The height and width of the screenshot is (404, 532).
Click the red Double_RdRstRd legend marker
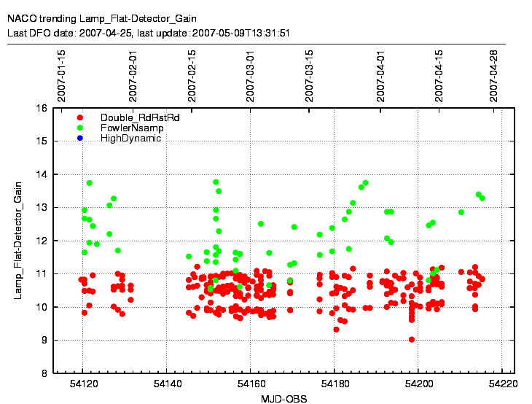click(x=80, y=117)
